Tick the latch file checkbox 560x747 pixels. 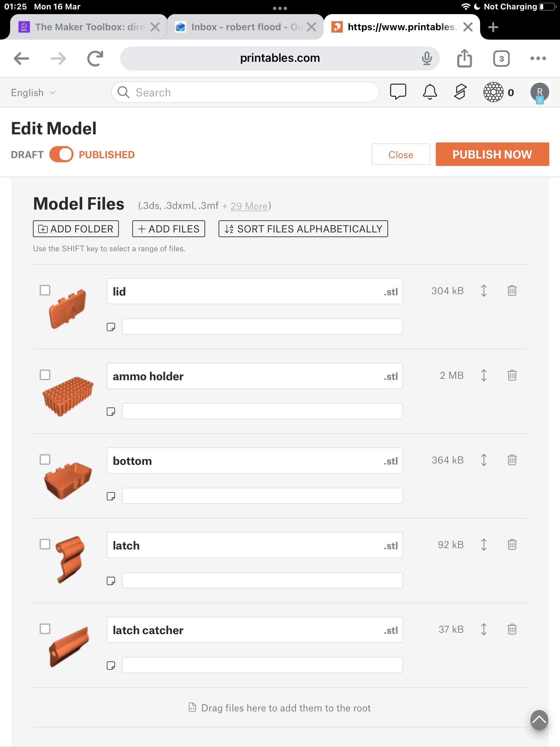(x=45, y=544)
